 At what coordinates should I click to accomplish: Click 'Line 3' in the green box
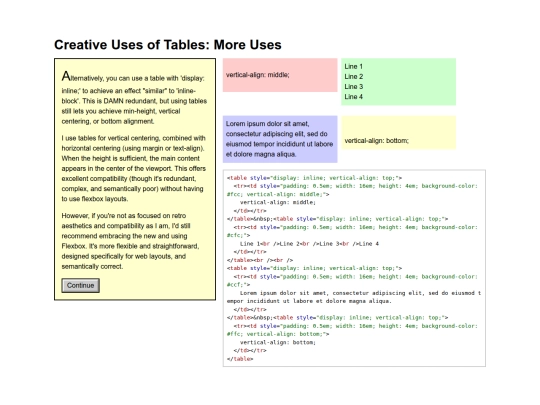click(x=354, y=86)
